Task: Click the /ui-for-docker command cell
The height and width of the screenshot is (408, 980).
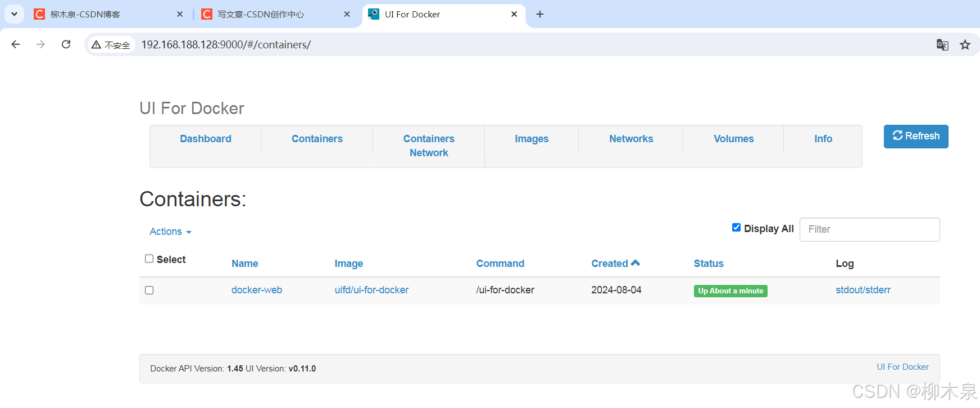Action: click(505, 290)
